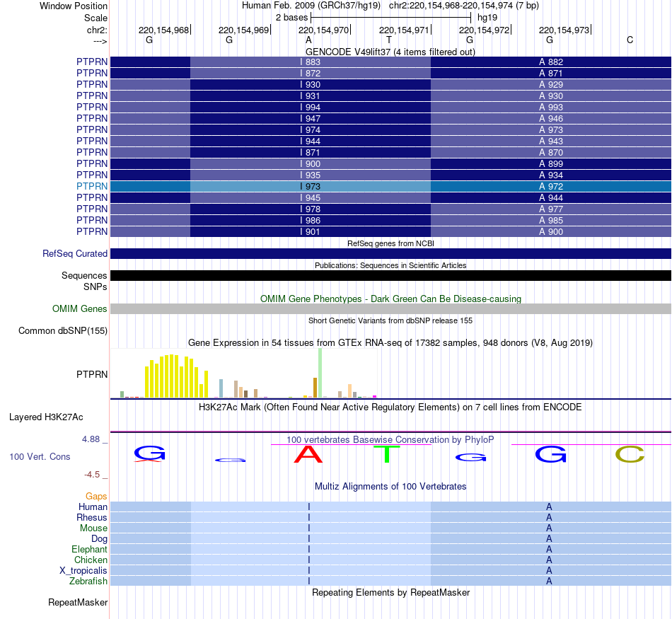Open Short Genetic Variants from dbSNP release 155

[390, 320]
